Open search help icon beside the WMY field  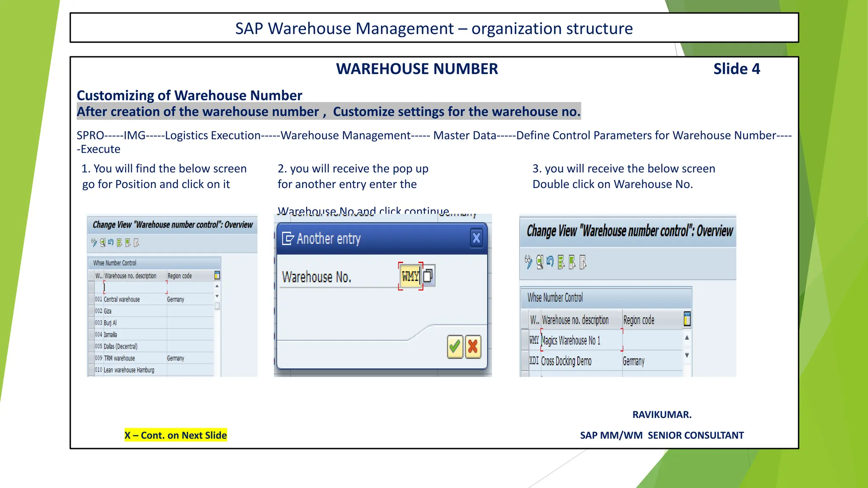[428, 276]
